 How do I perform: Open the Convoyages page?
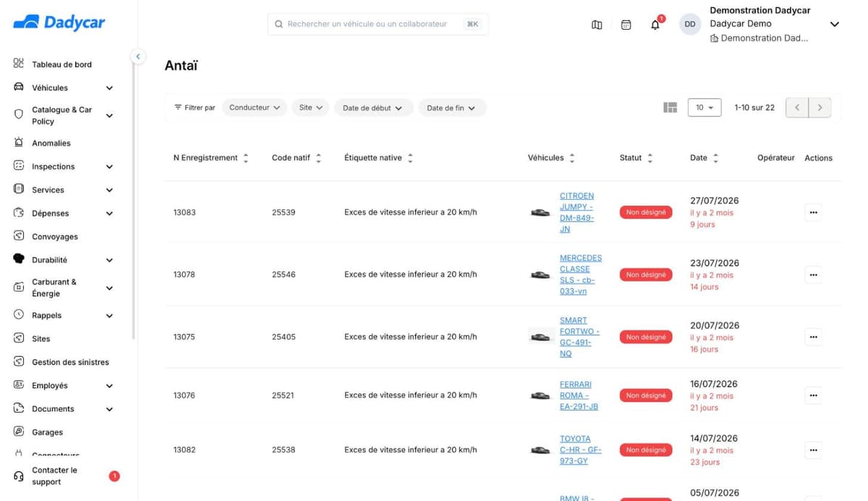point(55,237)
